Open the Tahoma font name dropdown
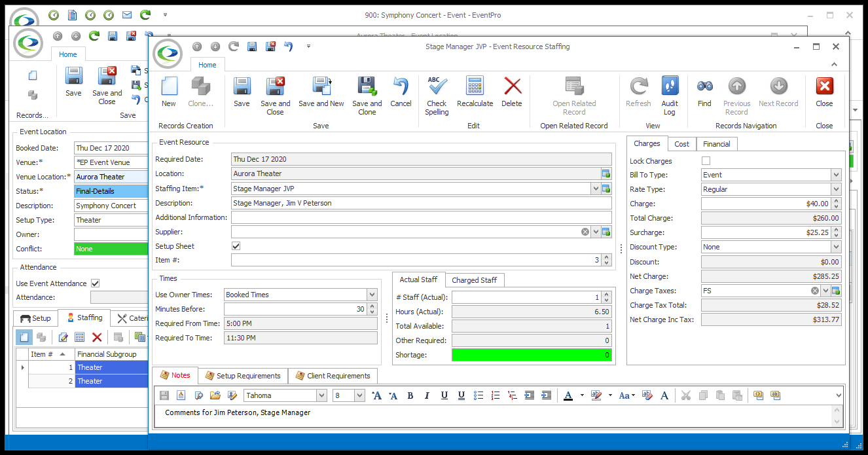868x455 pixels. (321, 395)
